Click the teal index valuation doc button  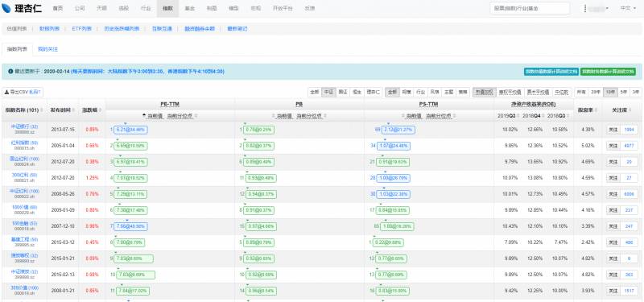[551, 72]
